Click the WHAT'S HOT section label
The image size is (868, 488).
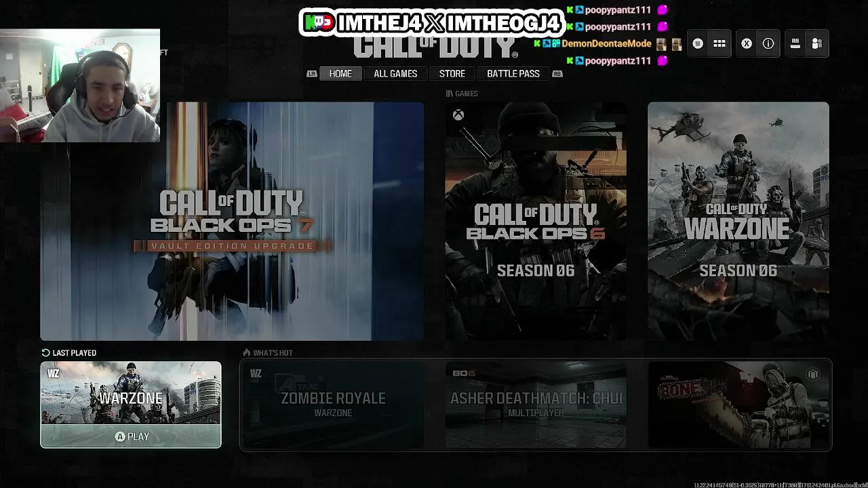click(x=273, y=352)
